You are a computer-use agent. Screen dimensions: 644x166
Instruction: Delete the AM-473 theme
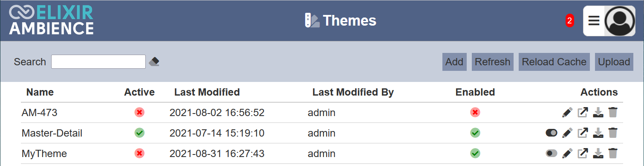[612, 113]
